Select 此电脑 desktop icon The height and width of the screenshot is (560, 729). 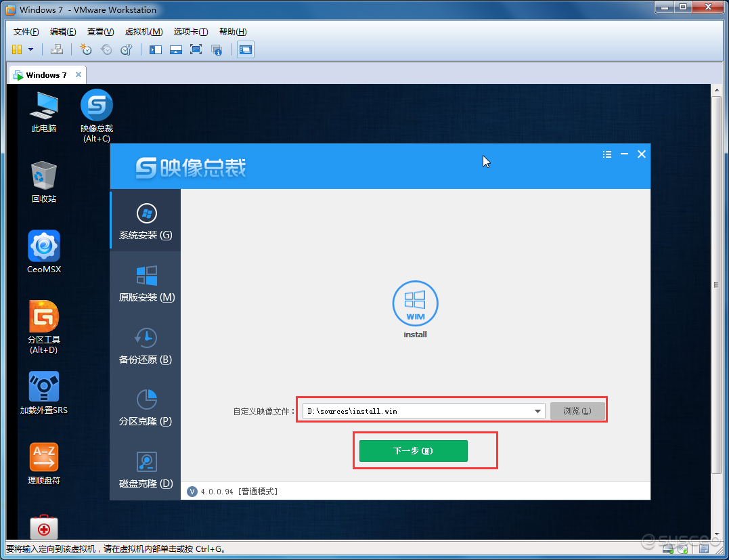coord(44,112)
